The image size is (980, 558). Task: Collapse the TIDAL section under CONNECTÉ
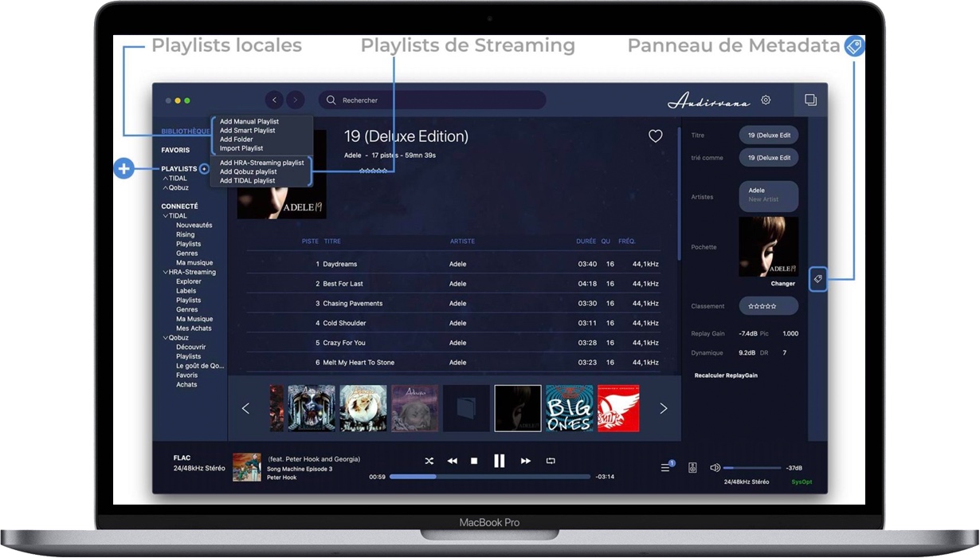coord(165,216)
